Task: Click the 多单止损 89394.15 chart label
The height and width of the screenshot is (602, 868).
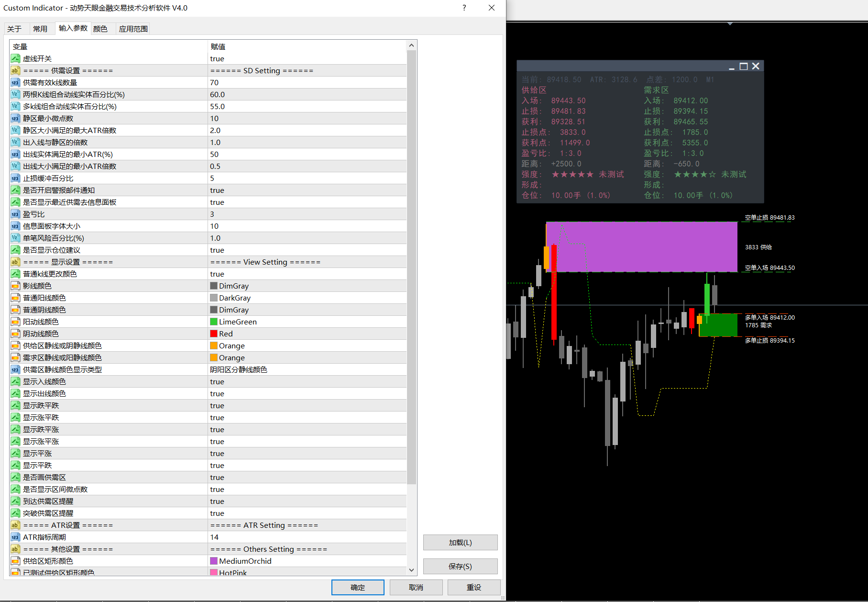Action: [770, 341]
